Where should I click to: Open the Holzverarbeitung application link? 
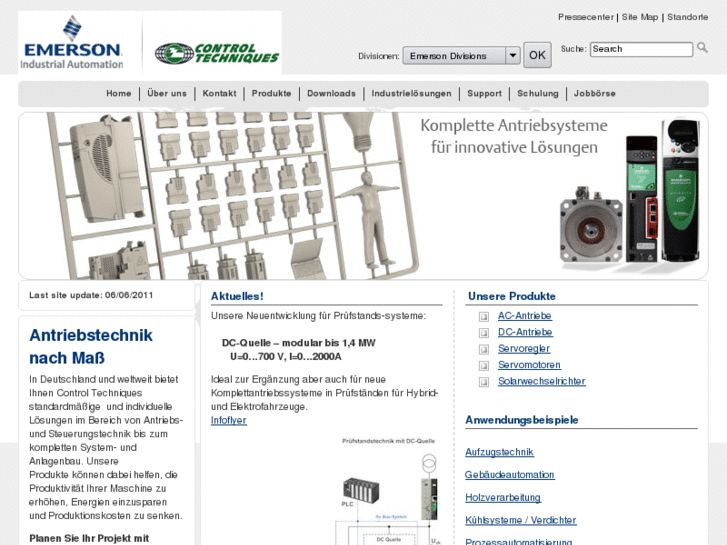point(503,497)
